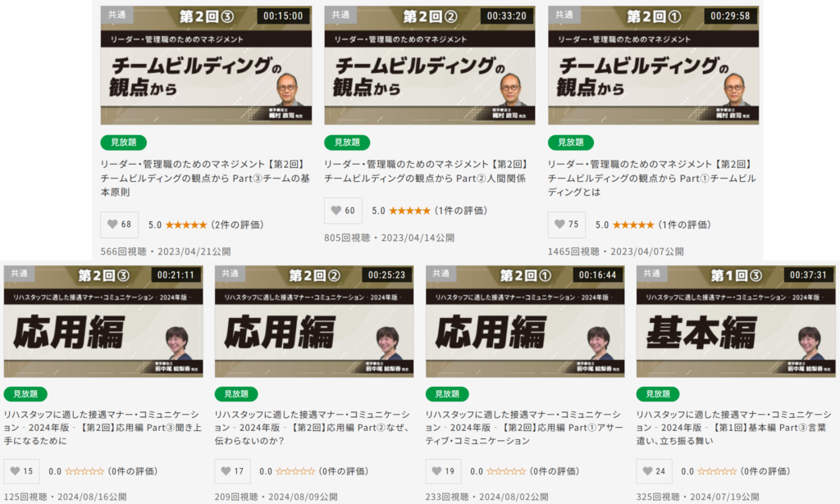Viewport: 840px width, 504px height.
Task: Open the 応用編 第2回③ thumbnail, 00:21:11
Action: [x=103, y=321]
